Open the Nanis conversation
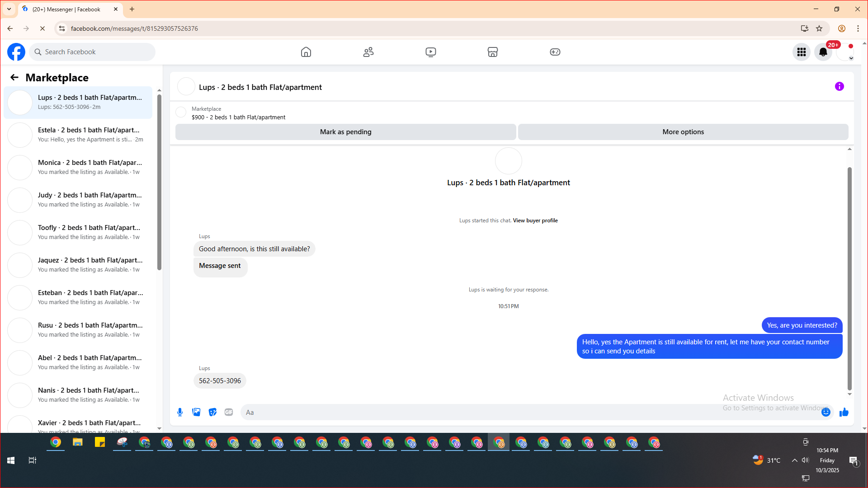Image resolution: width=868 pixels, height=488 pixels. click(78, 395)
